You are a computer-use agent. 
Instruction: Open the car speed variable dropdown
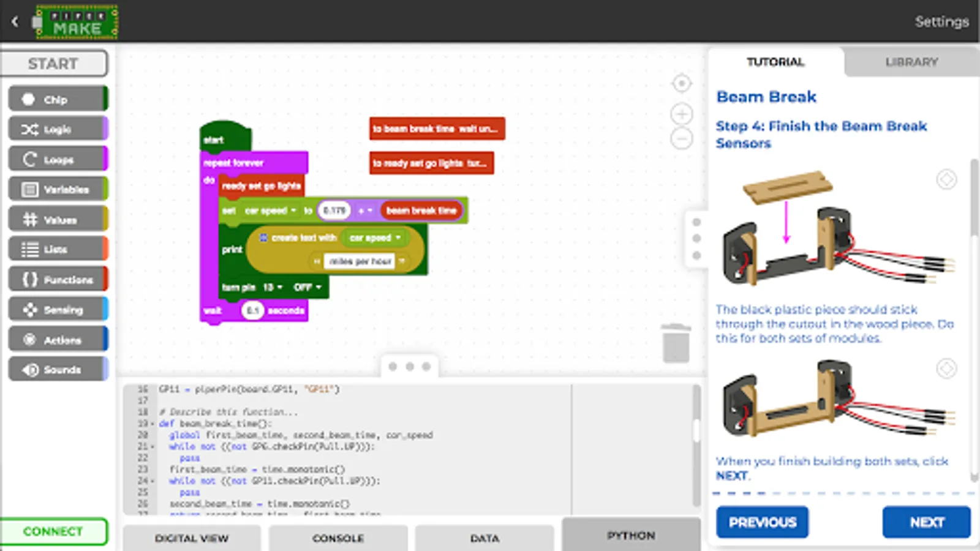click(270, 211)
